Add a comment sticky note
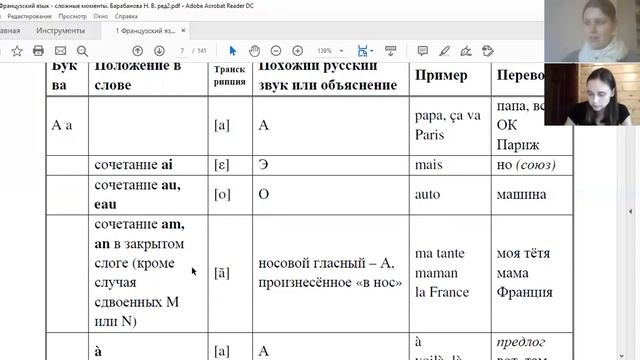 click(x=422, y=51)
